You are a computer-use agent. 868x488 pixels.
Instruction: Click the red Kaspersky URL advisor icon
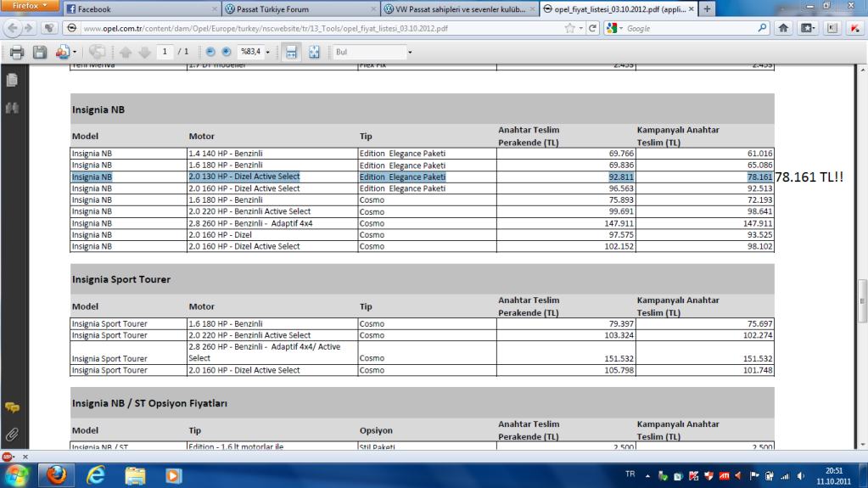[x=855, y=28]
